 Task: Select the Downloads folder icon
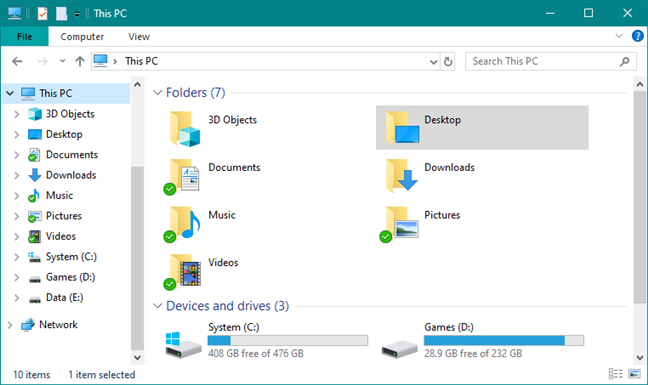point(401,176)
